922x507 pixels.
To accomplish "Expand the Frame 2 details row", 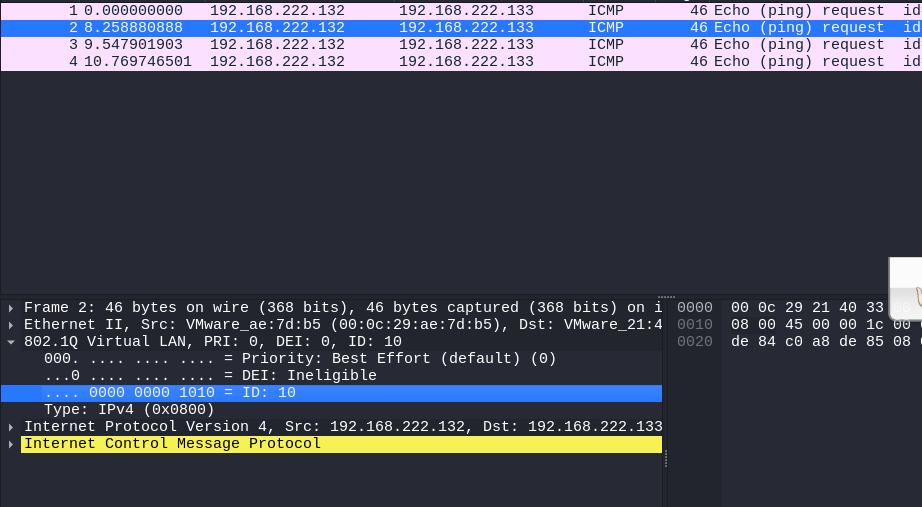I will coord(11,308).
